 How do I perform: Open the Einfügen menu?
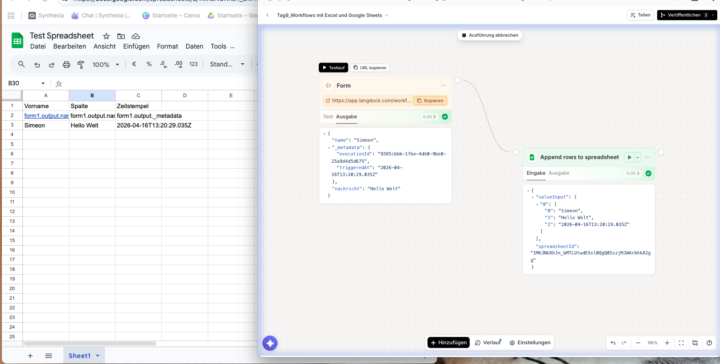tap(136, 46)
